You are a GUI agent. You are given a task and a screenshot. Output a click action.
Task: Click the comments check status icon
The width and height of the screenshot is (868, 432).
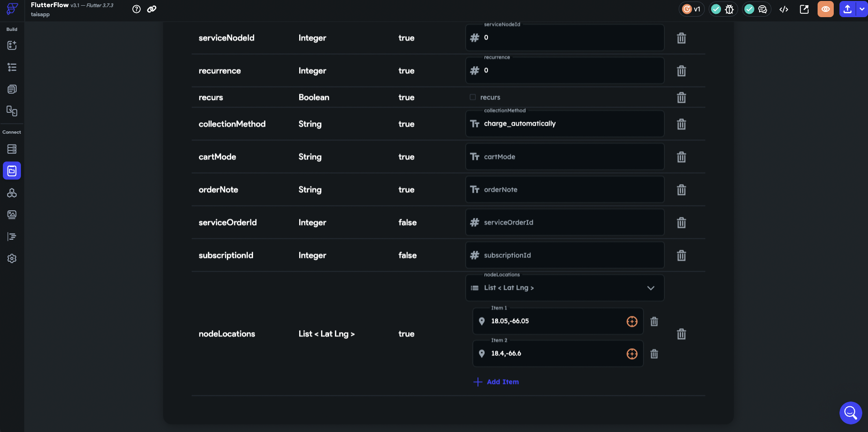pyautogui.click(x=749, y=9)
